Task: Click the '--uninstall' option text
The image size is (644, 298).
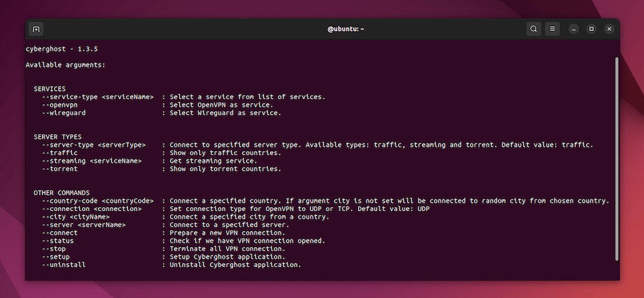Action: pyautogui.click(x=64, y=265)
